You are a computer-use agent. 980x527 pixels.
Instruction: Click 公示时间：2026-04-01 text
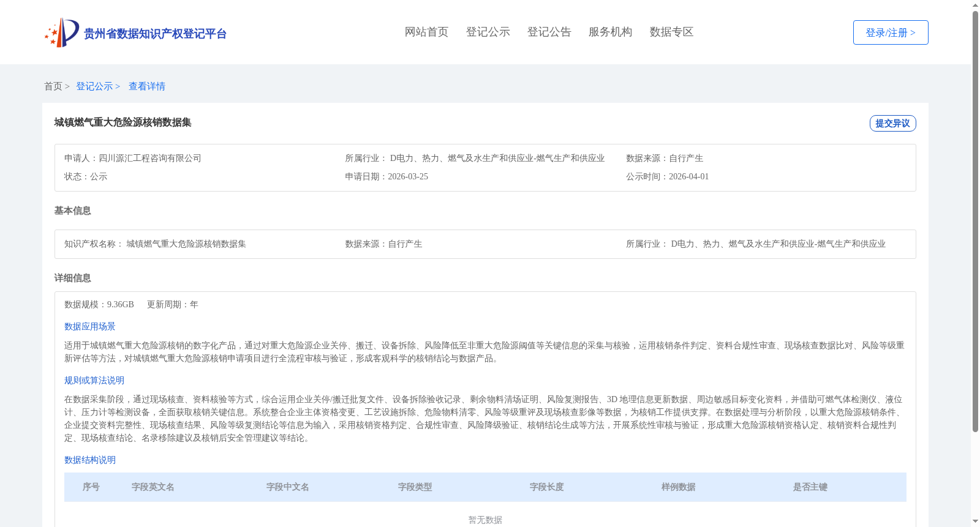click(667, 176)
